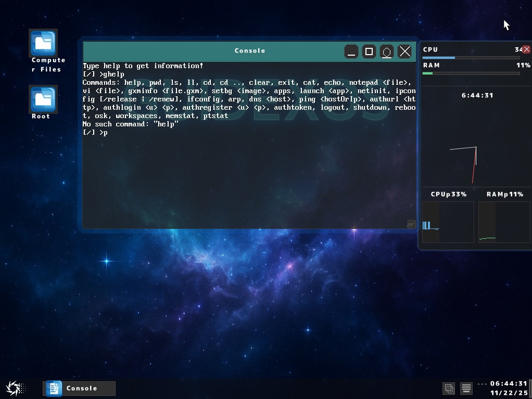Close the system monitor widget
This screenshot has height=399, width=532.
point(526,49)
